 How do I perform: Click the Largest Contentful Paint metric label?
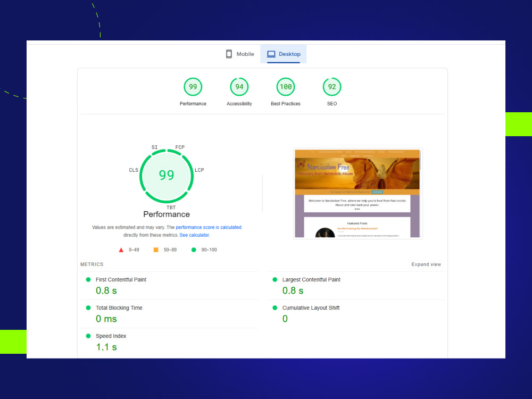click(311, 280)
